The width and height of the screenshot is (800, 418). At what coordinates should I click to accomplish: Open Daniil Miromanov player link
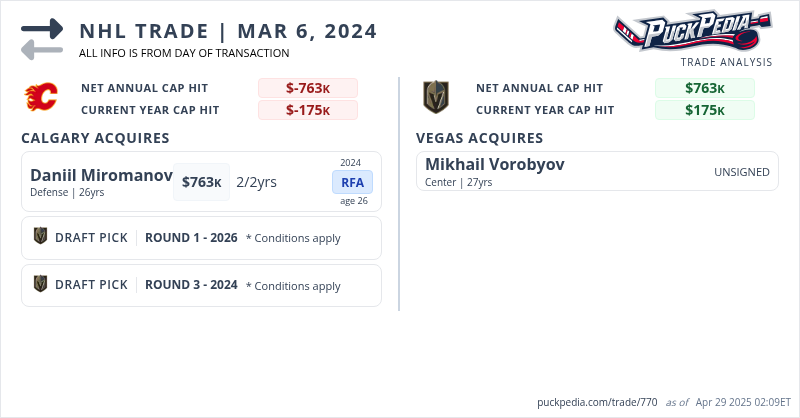click(x=101, y=175)
